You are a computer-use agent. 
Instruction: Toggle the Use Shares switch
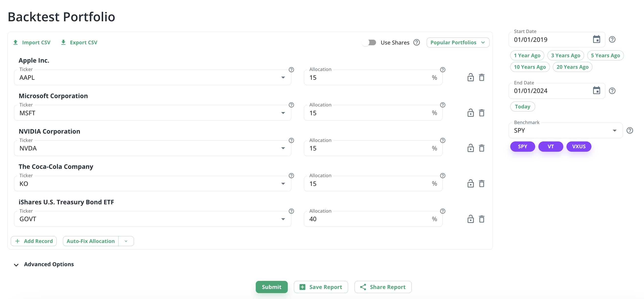point(369,43)
